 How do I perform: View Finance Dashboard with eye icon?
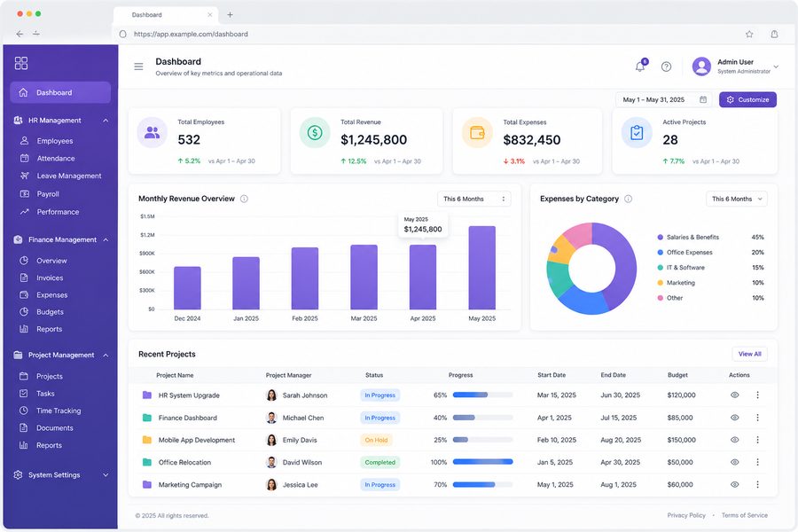coord(734,418)
